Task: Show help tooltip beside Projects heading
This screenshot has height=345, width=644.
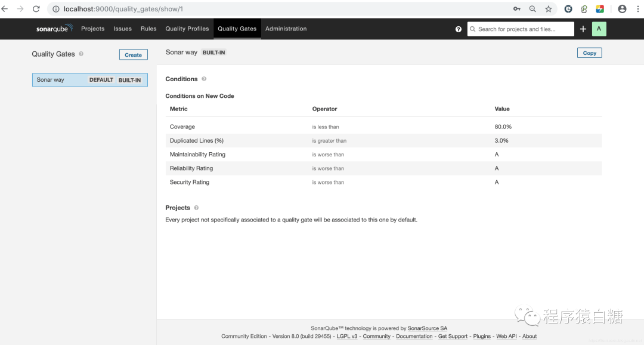Action: coord(196,208)
